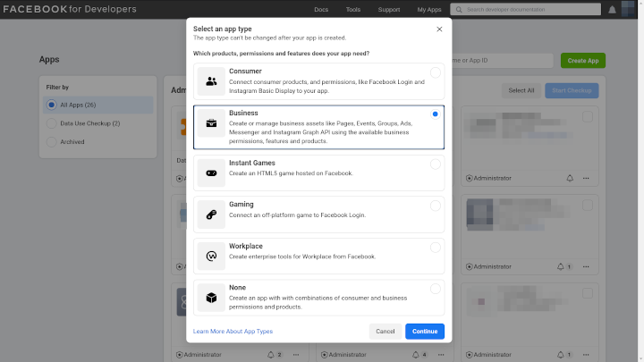644x362 pixels.
Task: Click the Instant Games controller icon
Action: [x=211, y=173]
